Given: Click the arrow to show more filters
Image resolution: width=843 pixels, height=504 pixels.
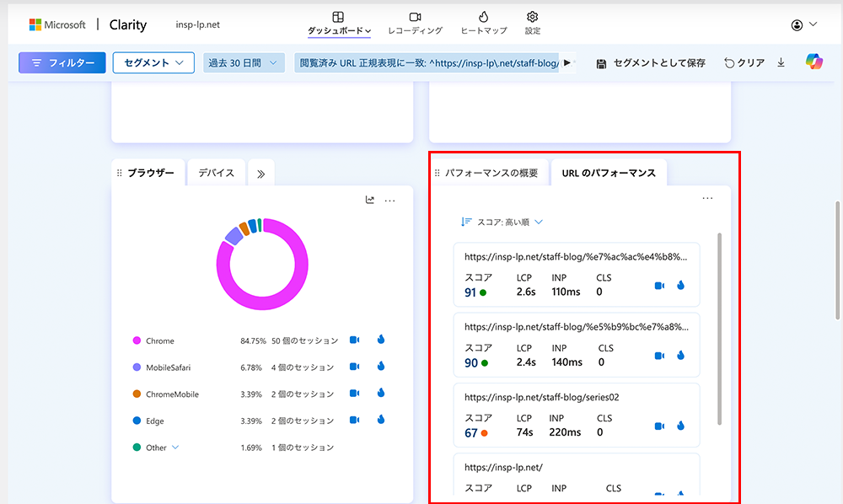Looking at the screenshot, I should click(567, 63).
